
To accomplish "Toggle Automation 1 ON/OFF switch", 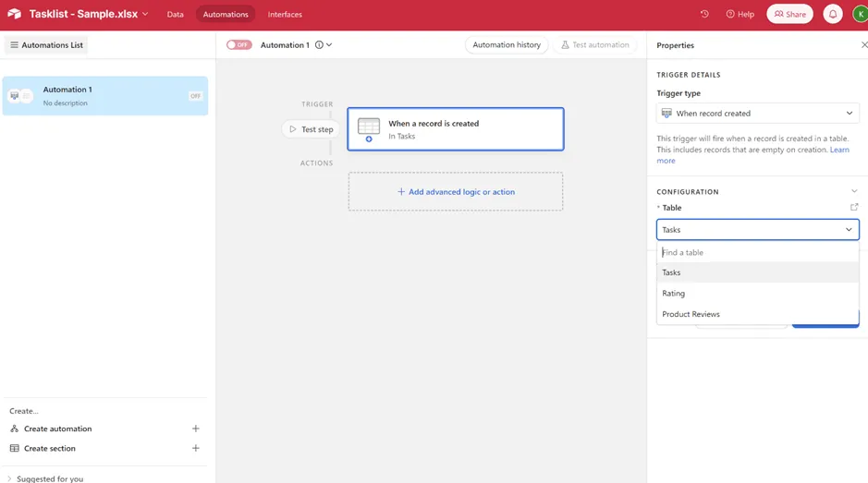I will pos(239,45).
